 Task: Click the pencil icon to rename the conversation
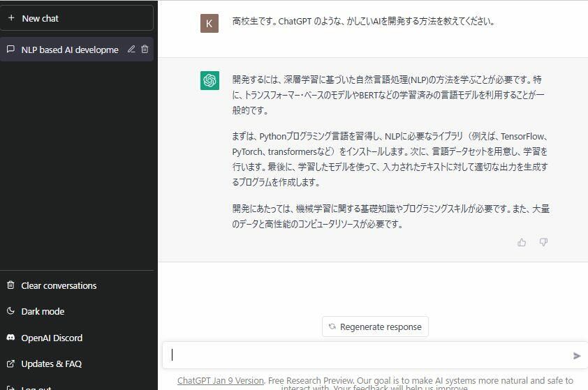click(131, 50)
